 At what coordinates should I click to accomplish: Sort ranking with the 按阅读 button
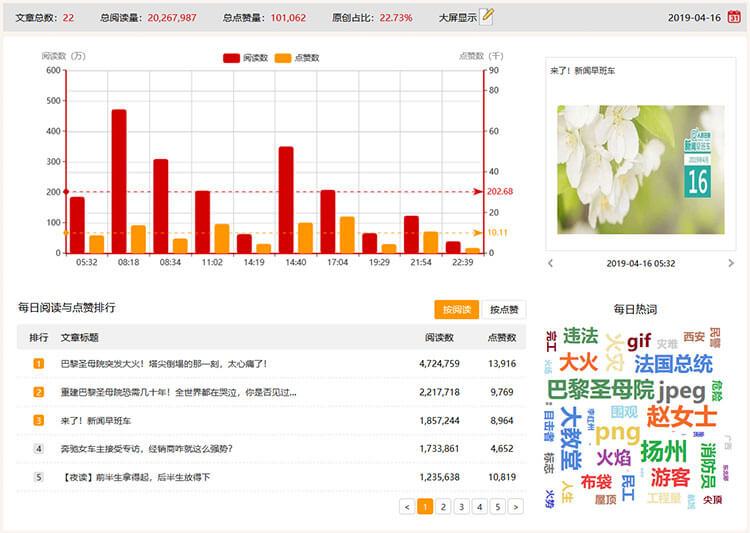coord(456,310)
